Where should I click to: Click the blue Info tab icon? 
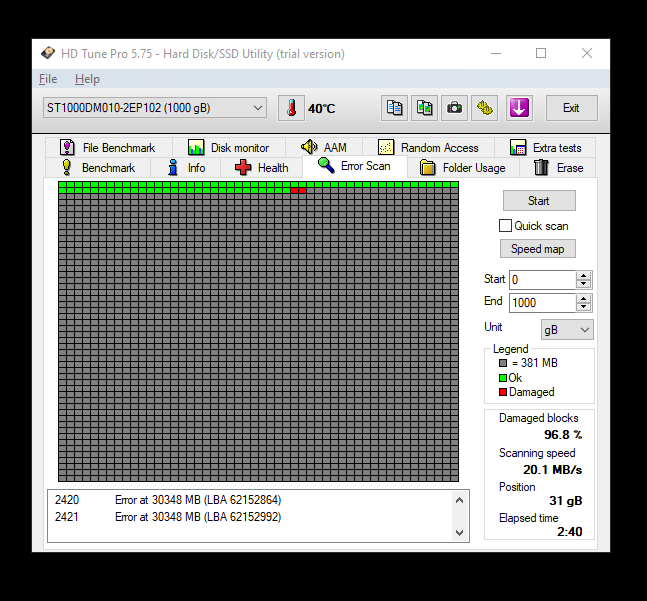(x=173, y=167)
